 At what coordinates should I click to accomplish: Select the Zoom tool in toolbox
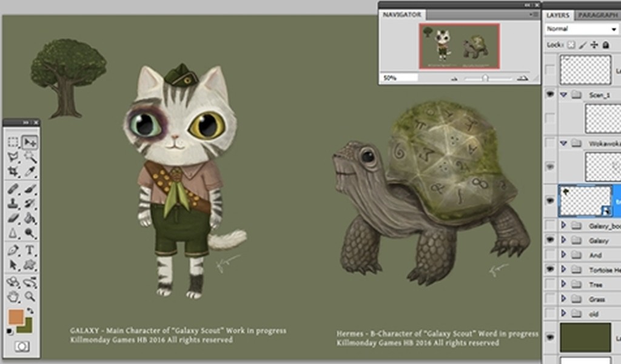[x=30, y=296]
